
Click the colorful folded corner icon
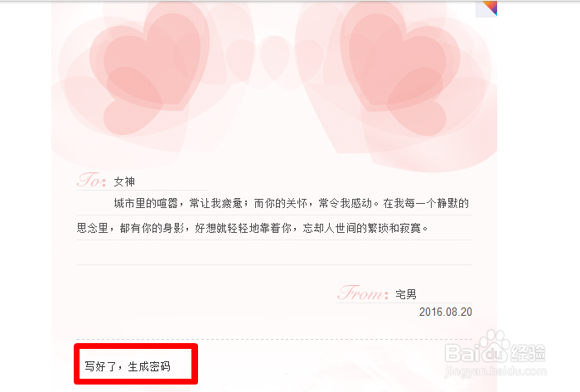click(486, 9)
